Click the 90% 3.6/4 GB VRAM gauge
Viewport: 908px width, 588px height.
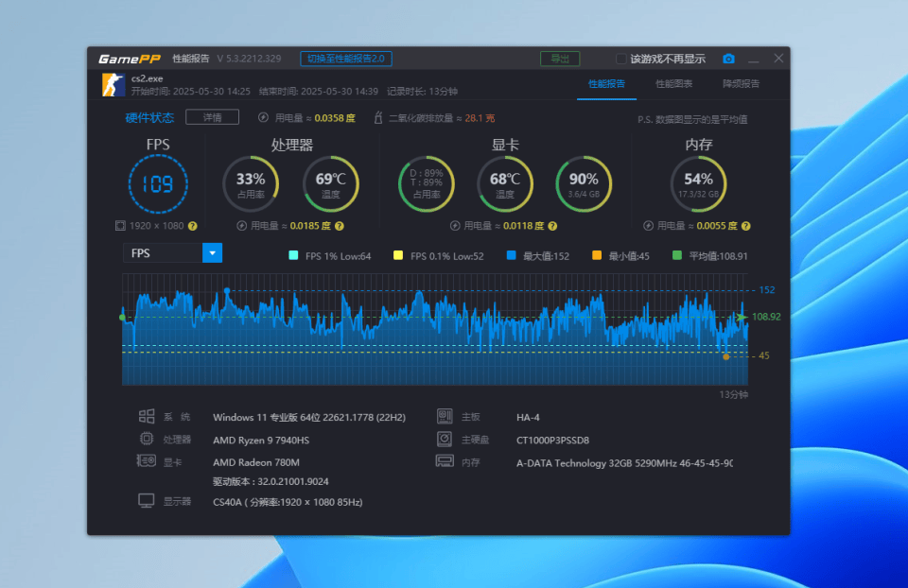(x=584, y=184)
